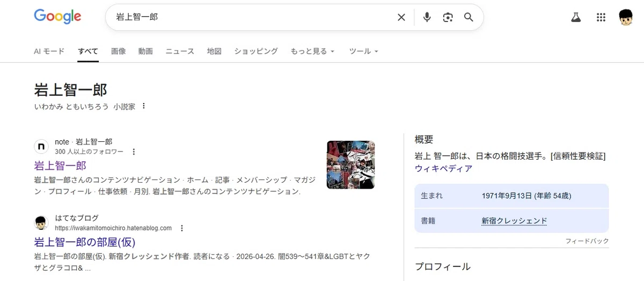This screenshot has width=644, height=281.
Task: Open the 新宿クレッシェンド book link
Action: click(x=515, y=221)
